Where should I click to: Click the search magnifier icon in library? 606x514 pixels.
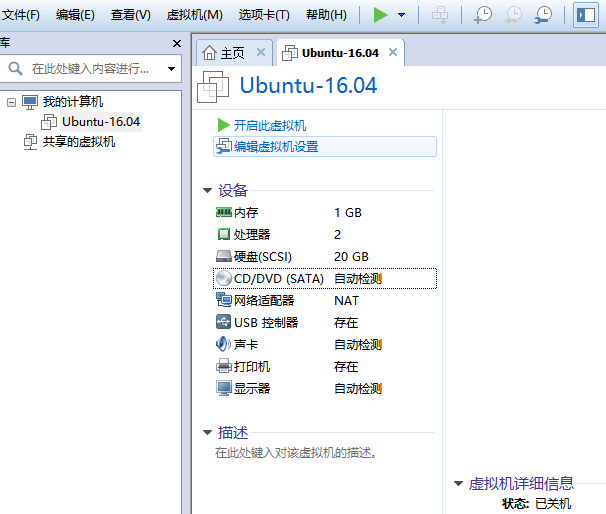point(15,68)
